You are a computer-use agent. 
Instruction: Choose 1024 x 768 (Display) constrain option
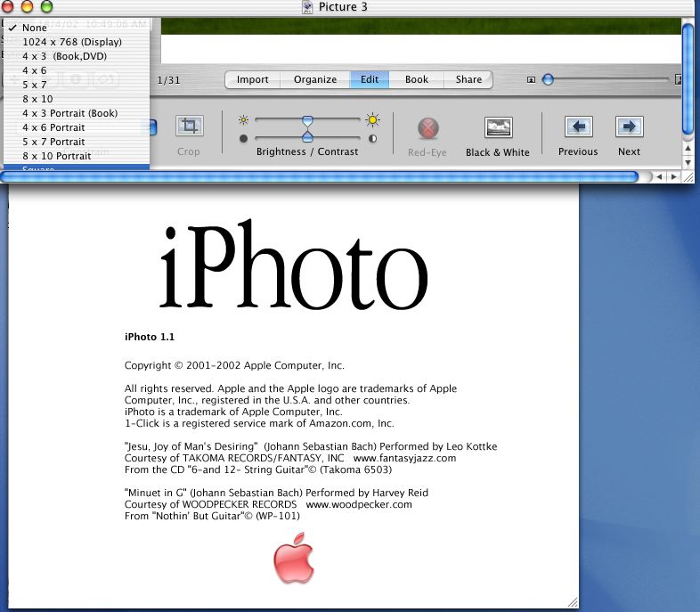coord(77,42)
